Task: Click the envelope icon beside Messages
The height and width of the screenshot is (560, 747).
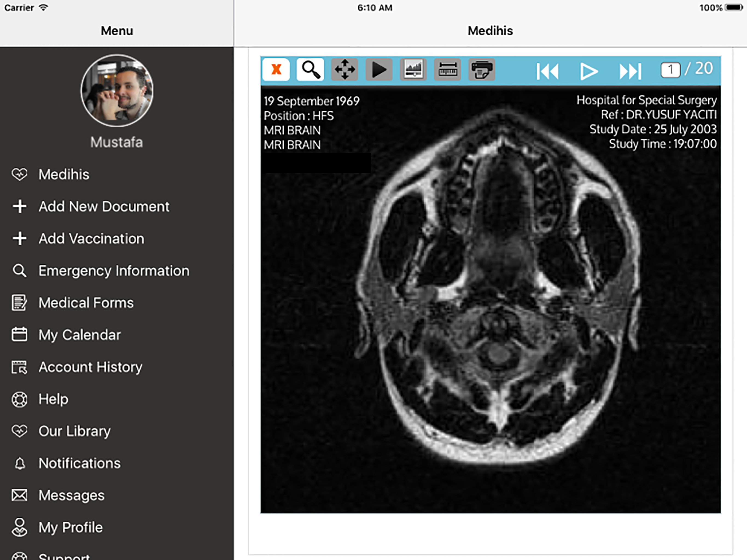Action: pos(20,495)
